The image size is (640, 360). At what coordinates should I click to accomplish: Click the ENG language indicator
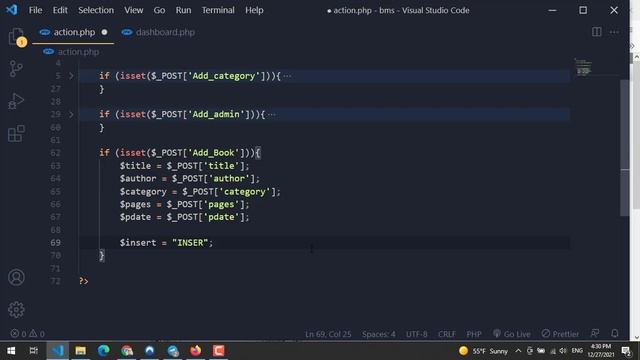577,351
